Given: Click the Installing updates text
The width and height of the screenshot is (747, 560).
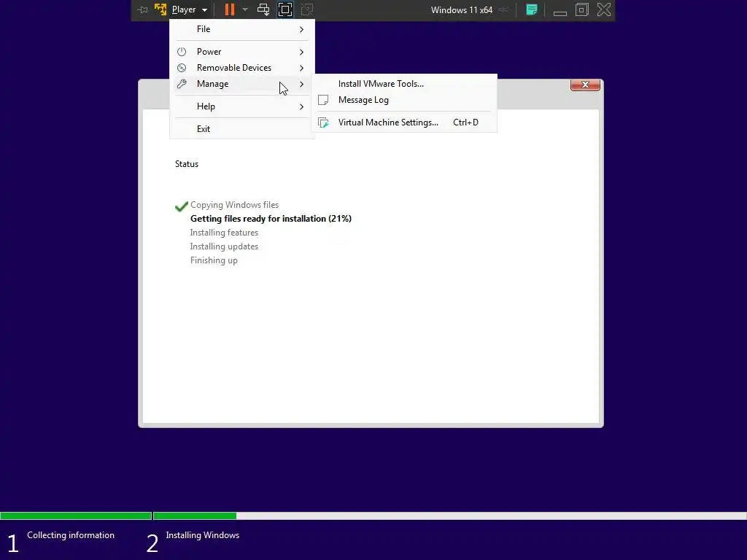Looking at the screenshot, I should (224, 246).
